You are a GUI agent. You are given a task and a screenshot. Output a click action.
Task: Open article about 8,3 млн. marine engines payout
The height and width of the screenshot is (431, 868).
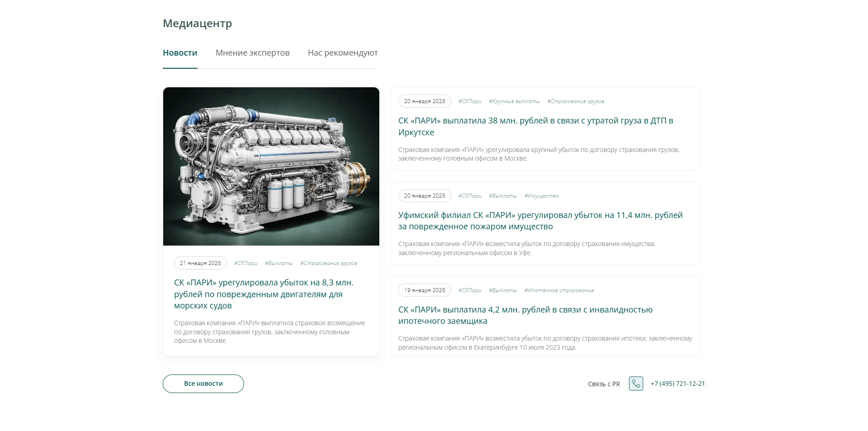click(x=264, y=294)
